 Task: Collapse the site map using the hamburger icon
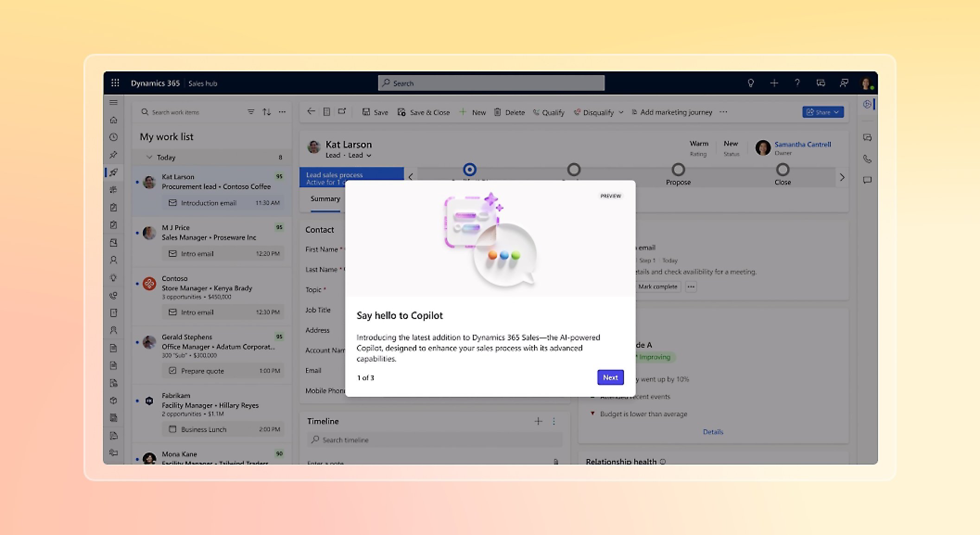point(114,102)
